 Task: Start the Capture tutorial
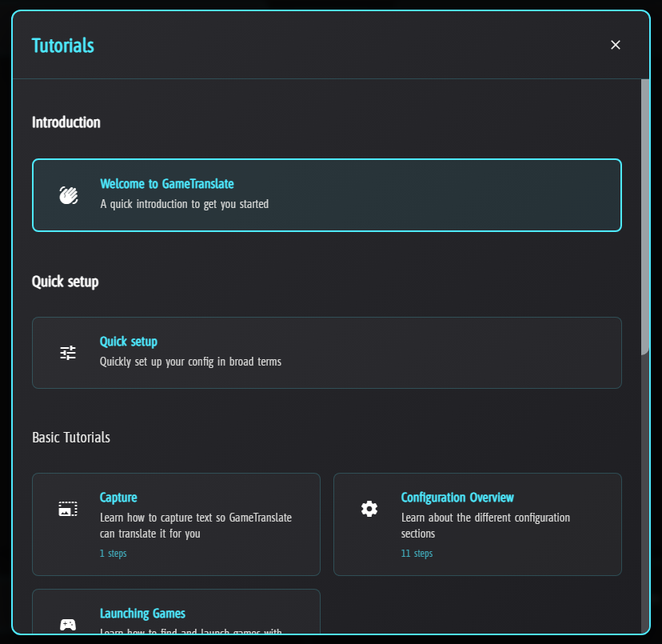point(118,498)
